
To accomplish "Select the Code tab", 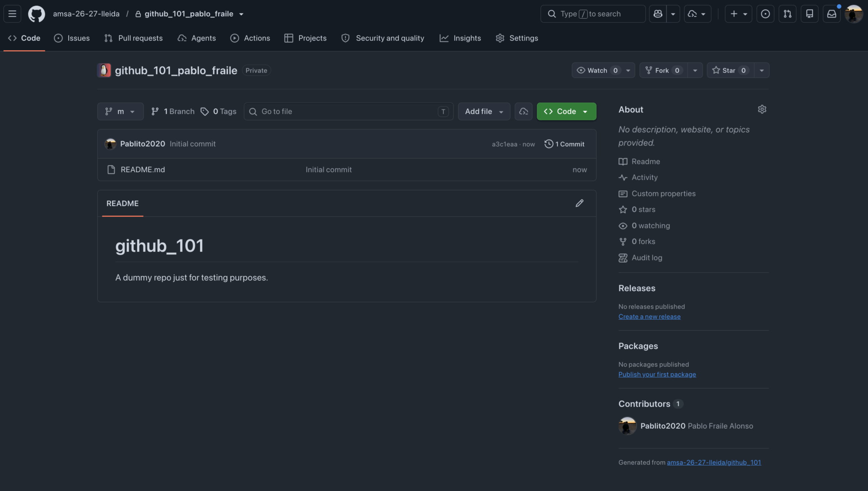I will click(24, 38).
